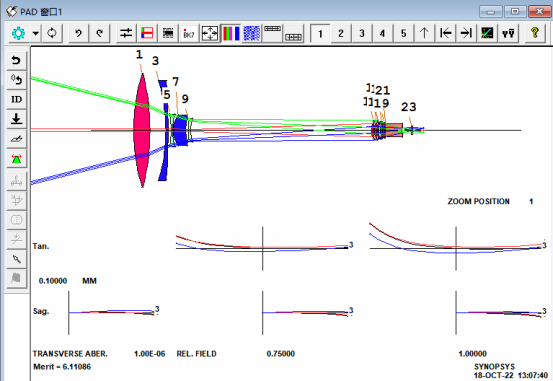Open help with the yellow question mark
The image size is (553, 381).
535,33
